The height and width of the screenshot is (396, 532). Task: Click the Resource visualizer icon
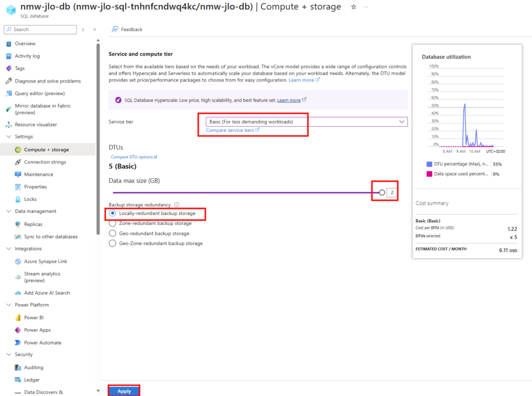[9, 125]
